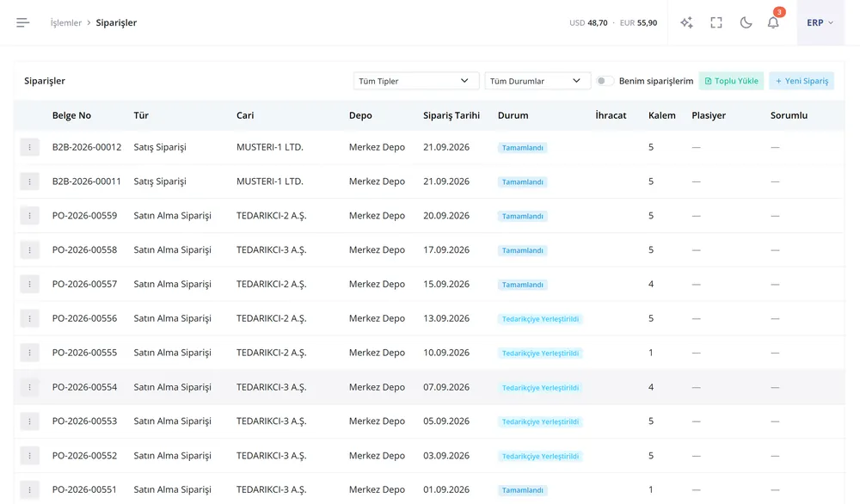Open row actions for PO-2026-00559
Screen dimensions: 860x504
(x=29, y=216)
